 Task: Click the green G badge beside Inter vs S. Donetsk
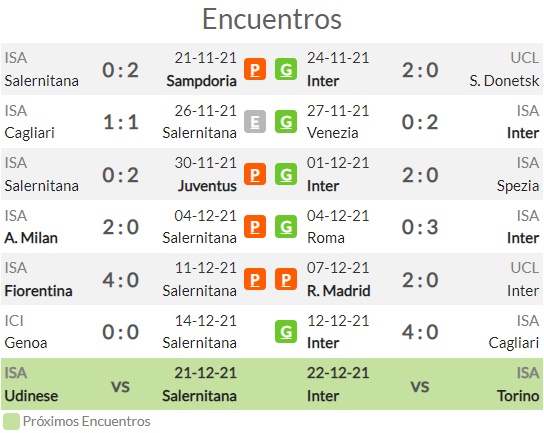coord(286,69)
